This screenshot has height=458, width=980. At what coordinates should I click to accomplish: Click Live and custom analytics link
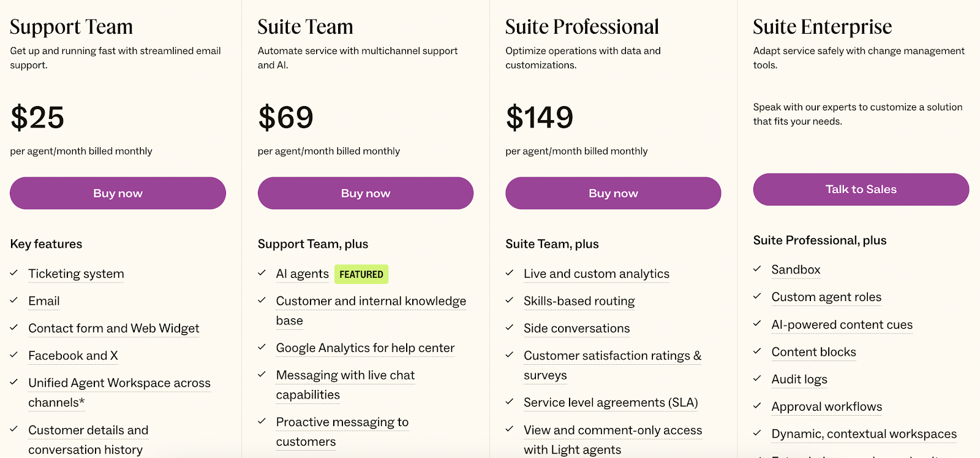pyautogui.click(x=596, y=274)
